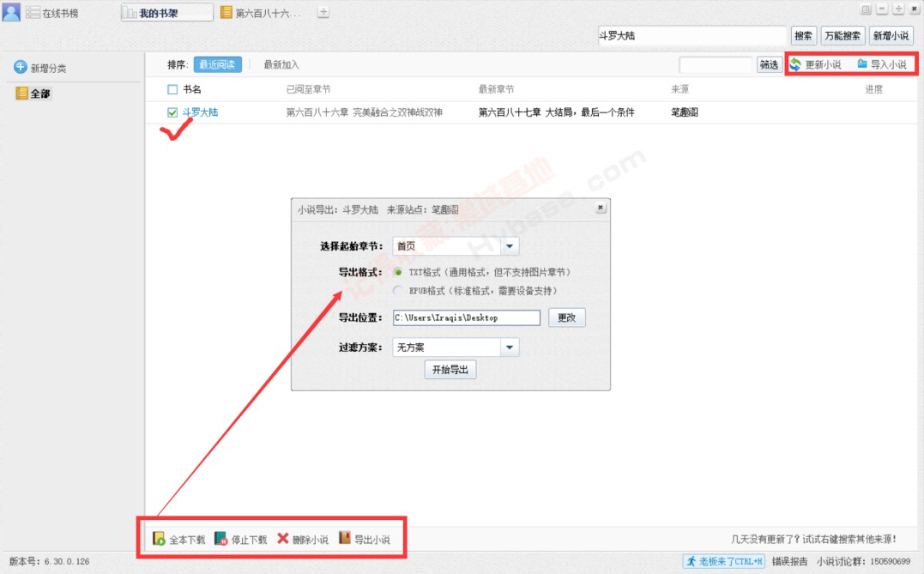Open the 第六百八十六 chapter tab

pyautogui.click(x=261, y=12)
